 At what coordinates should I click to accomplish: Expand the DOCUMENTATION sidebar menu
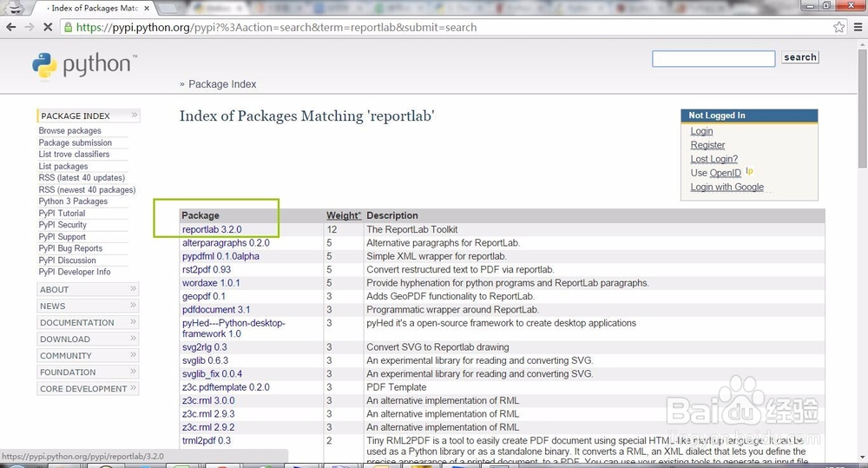point(88,322)
